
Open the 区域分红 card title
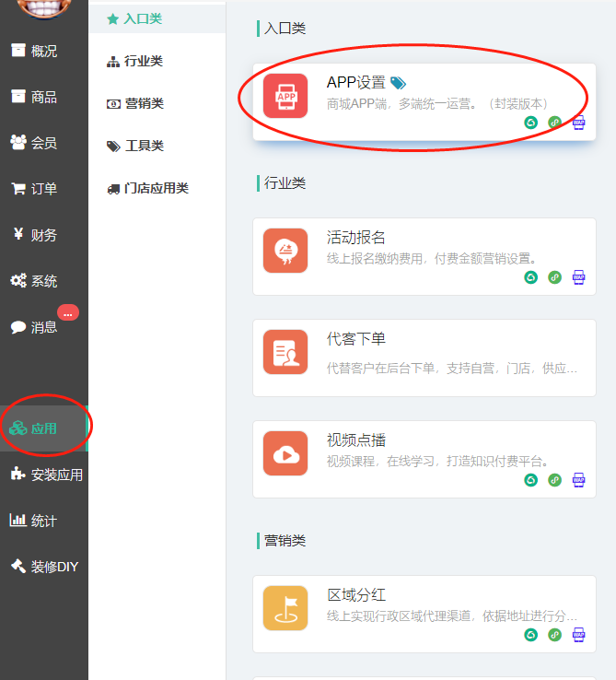(x=356, y=594)
